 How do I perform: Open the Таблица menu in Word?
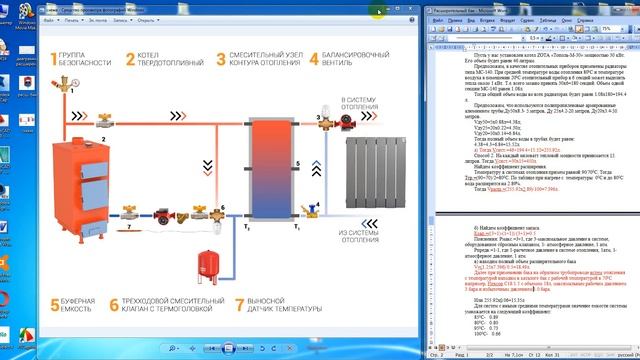[x=548, y=20]
